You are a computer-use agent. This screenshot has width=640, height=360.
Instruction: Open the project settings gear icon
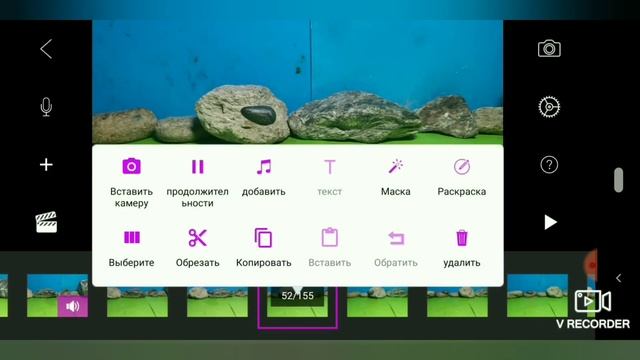click(549, 107)
